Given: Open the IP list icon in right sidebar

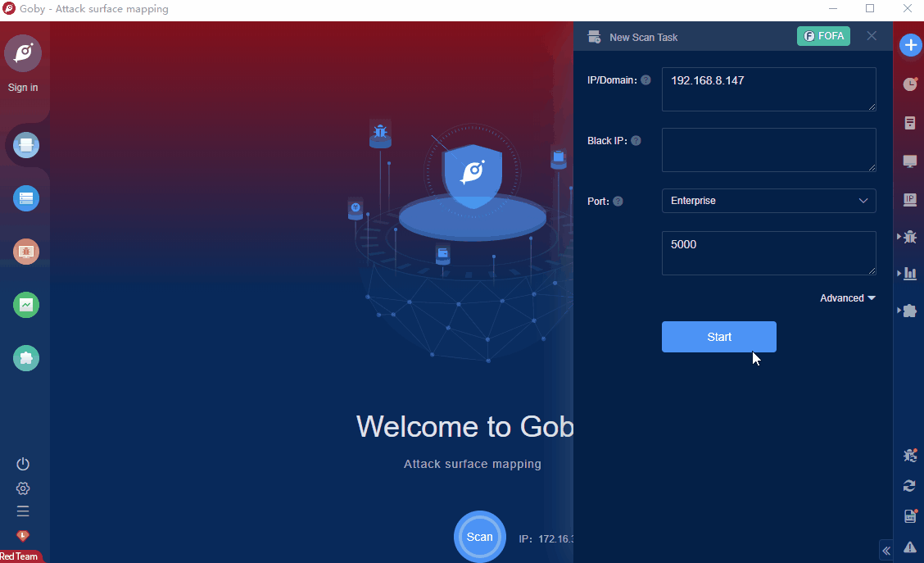Looking at the screenshot, I should [910, 200].
